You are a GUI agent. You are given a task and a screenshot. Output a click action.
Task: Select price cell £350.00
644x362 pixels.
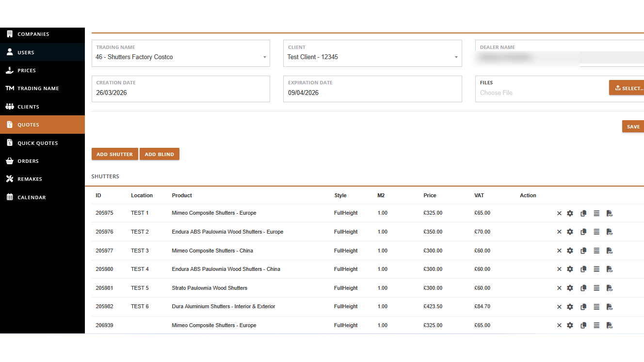click(433, 232)
